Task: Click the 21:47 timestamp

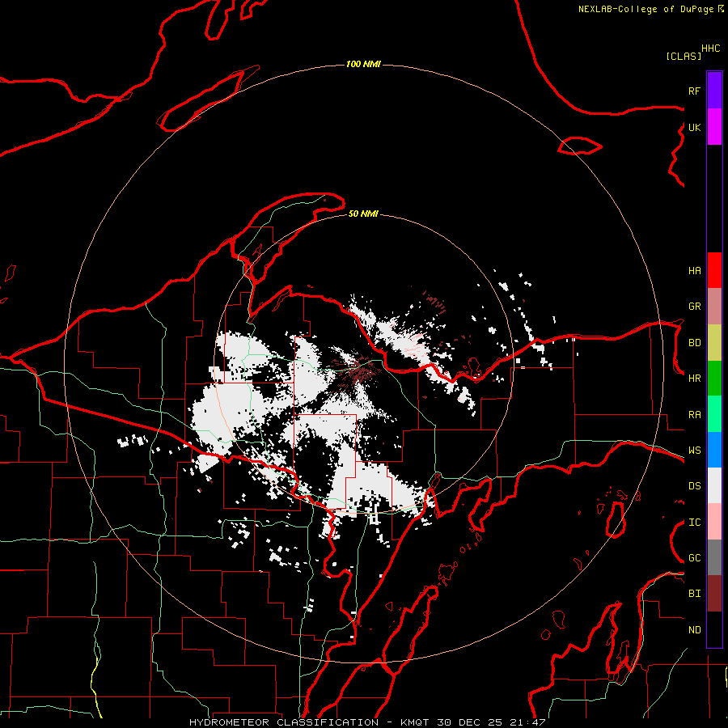Action: (527, 722)
